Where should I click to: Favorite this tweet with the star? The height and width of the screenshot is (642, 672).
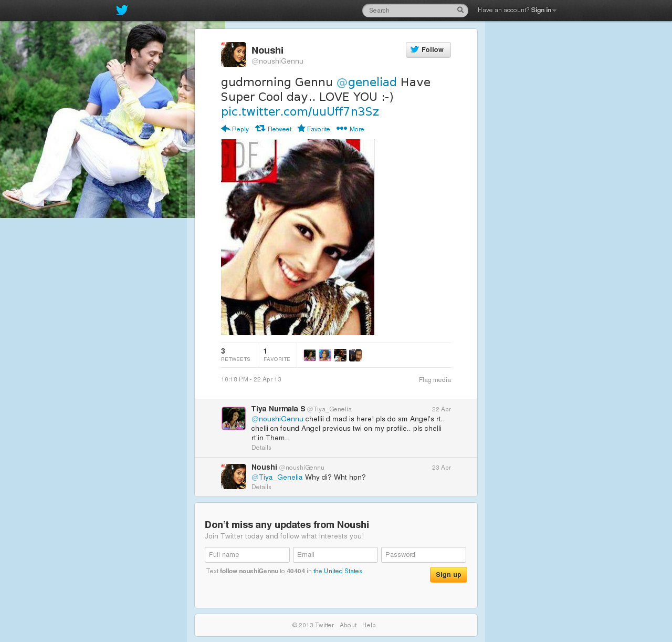313,129
